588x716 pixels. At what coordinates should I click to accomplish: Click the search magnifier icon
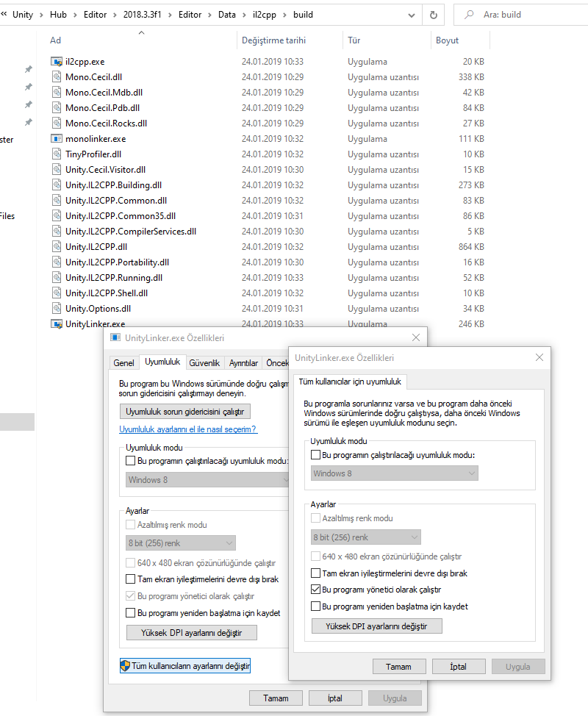click(x=469, y=15)
